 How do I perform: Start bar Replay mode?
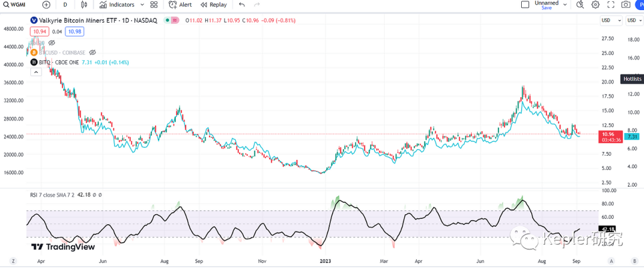213,5
